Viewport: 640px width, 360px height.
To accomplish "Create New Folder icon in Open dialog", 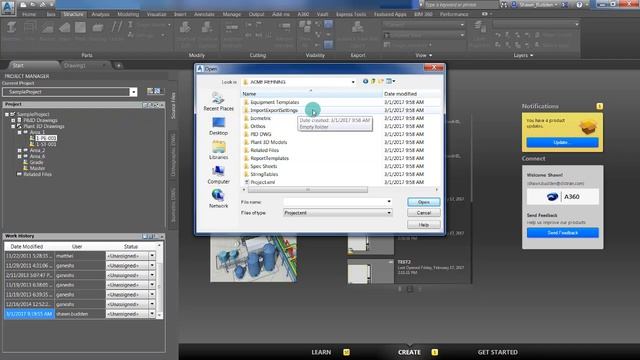I will click(381, 82).
